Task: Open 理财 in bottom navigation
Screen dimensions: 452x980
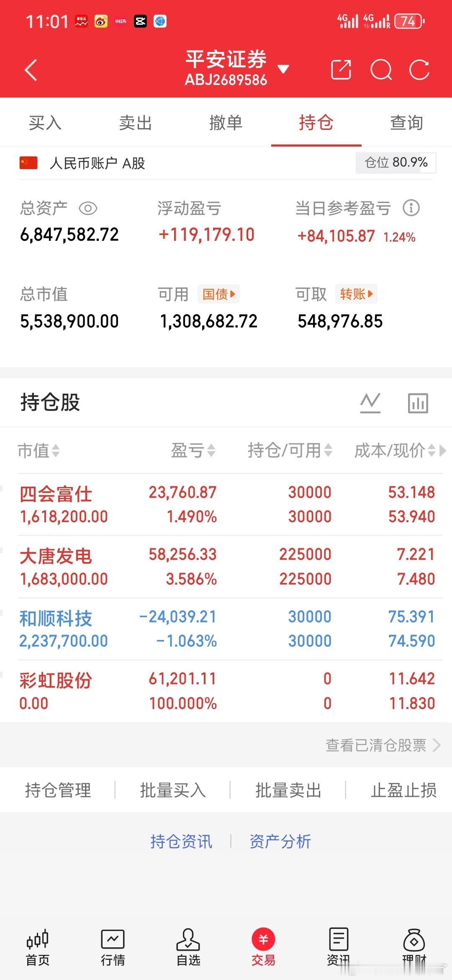Action: point(414,947)
